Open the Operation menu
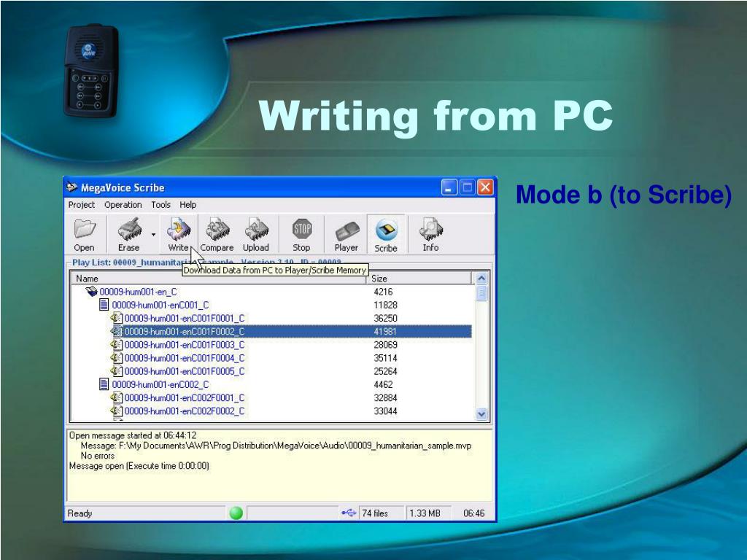Screen dimensions: 747x560 (x=123, y=205)
